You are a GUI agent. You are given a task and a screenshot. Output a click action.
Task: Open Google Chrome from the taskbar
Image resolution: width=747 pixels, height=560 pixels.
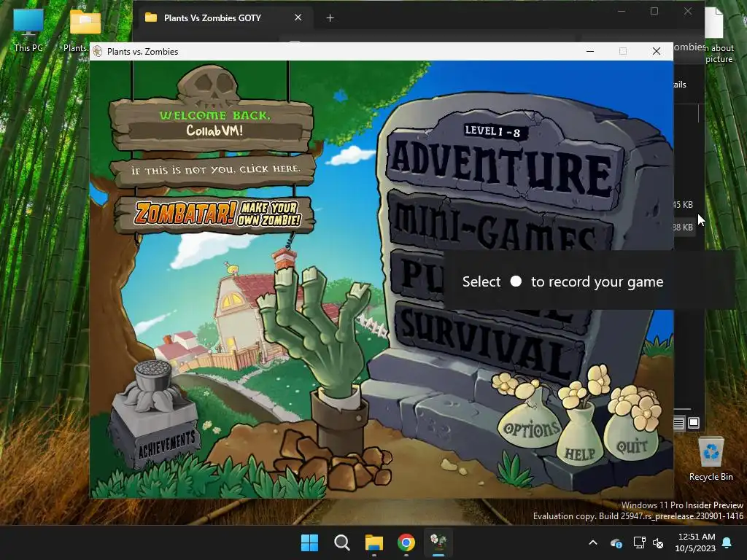[x=406, y=542]
